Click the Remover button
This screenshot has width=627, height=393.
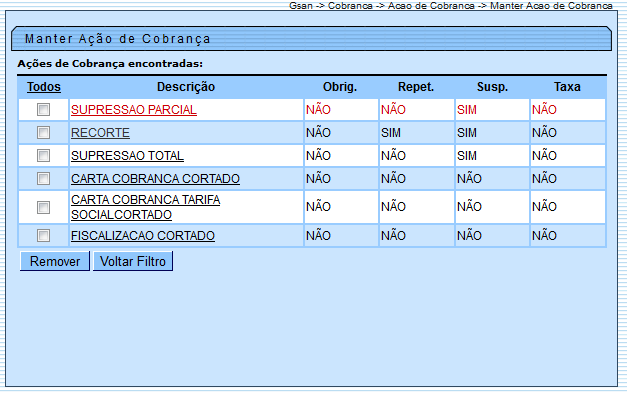[x=55, y=261]
